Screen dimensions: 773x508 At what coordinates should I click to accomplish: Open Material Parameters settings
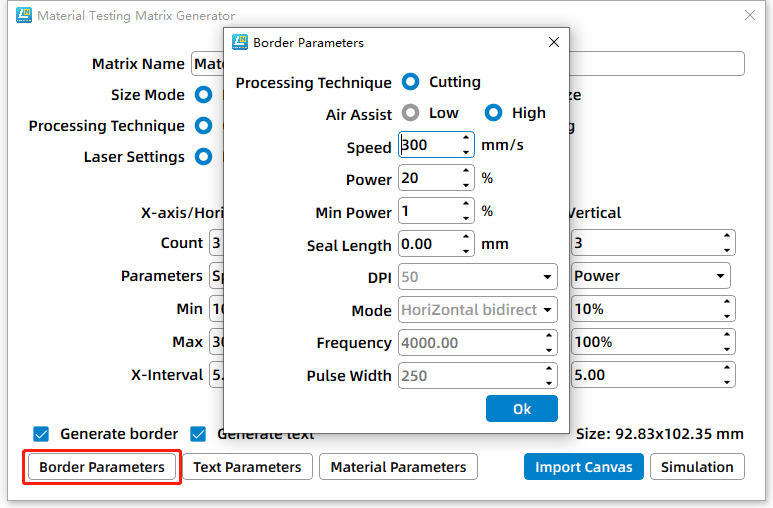(x=398, y=467)
